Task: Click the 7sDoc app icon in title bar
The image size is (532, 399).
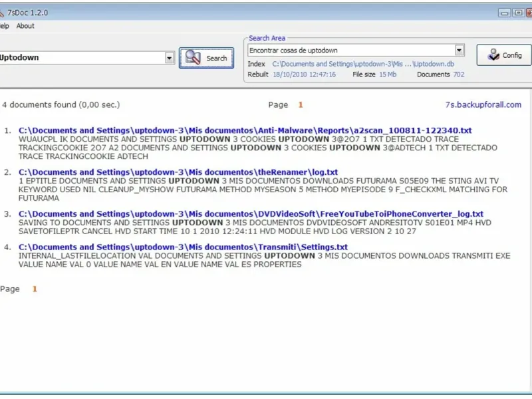Action: [1, 13]
